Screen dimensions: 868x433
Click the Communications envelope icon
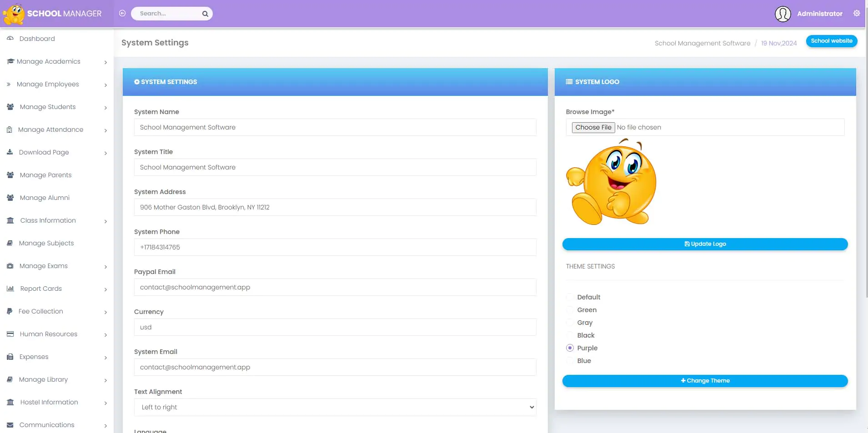tap(10, 425)
